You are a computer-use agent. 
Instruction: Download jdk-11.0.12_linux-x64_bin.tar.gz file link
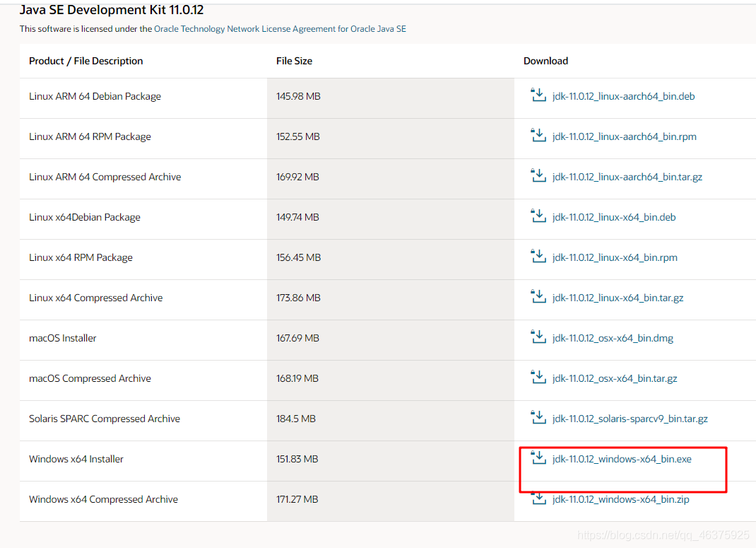(x=618, y=298)
